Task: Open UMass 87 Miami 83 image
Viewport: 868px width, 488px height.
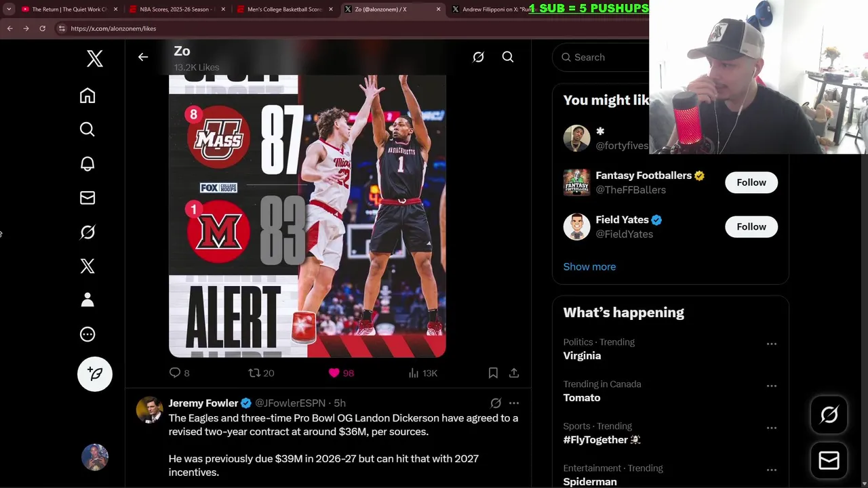Action: coord(307,216)
